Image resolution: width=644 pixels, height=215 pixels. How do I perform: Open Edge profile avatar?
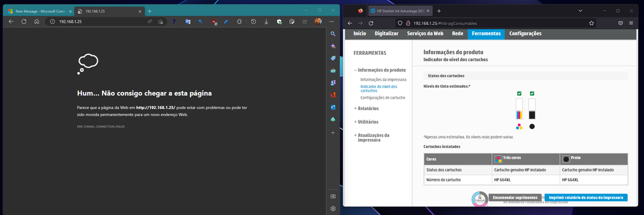click(x=318, y=21)
